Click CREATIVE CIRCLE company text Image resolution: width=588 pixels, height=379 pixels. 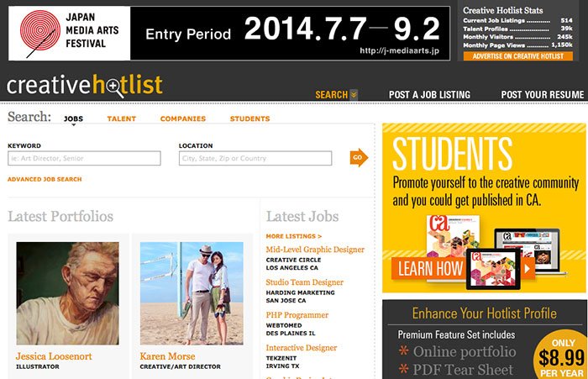point(294,260)
